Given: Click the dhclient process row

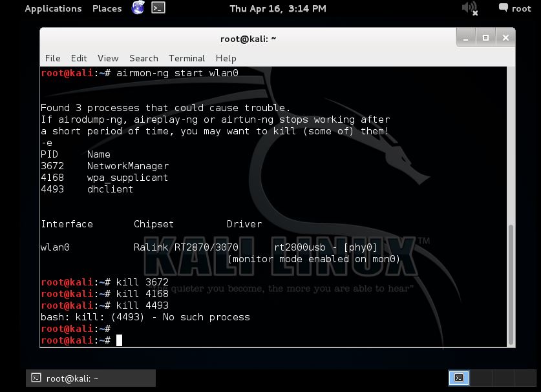Looking at the screenshot, I should (87, 189).
